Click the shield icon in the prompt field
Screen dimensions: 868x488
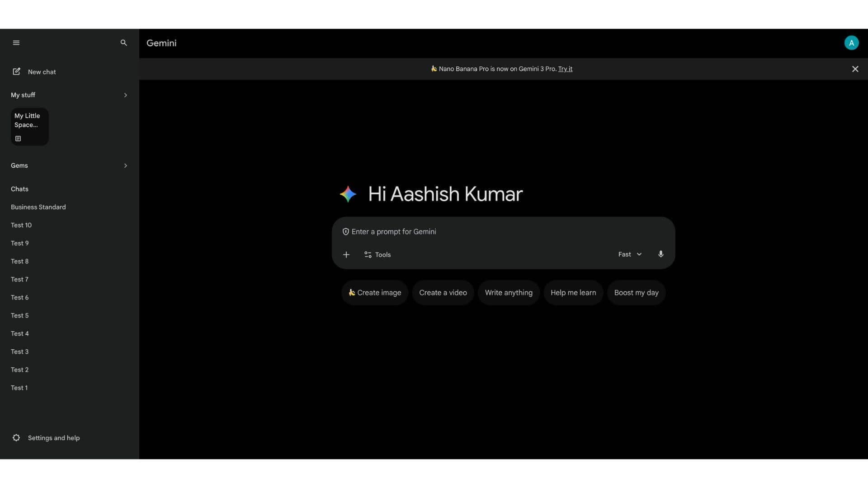tap(345, 232)
